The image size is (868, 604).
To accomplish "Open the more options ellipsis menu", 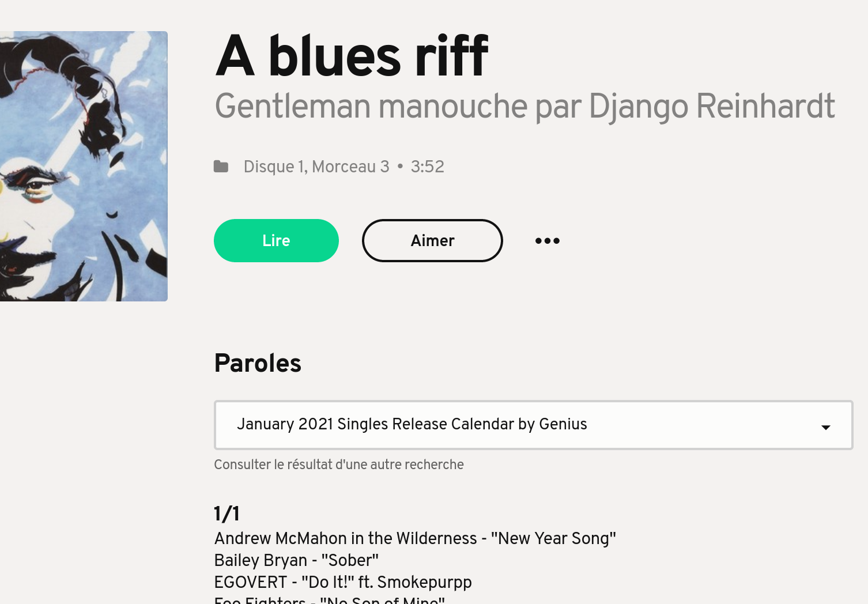I will (x=546, y=240).
